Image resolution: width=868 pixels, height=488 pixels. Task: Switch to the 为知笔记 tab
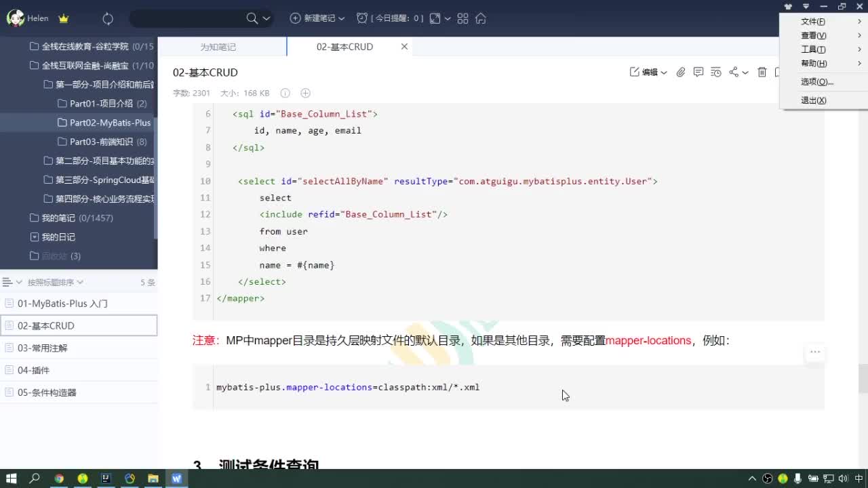tap(218, 47)
